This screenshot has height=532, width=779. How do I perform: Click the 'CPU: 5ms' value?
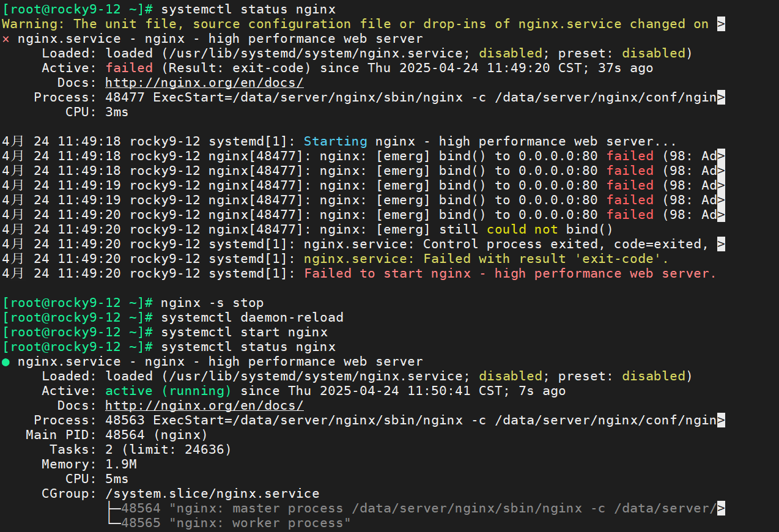point(117,479)
